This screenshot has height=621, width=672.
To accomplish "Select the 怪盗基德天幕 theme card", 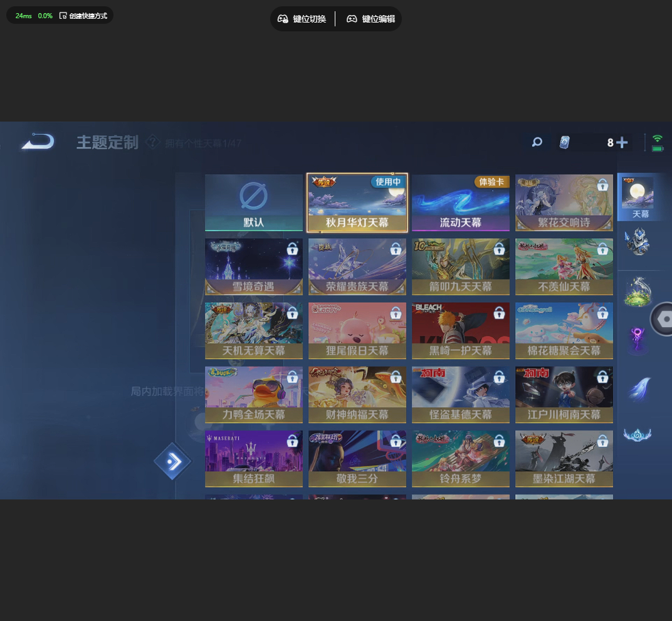I will tap(461, 395).
